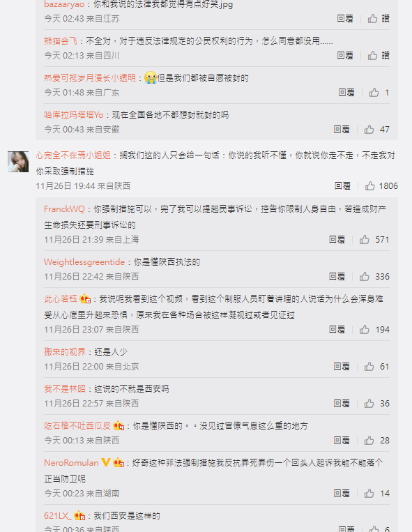The image size is (412, 532).
Task: Like FranckWQ's reply with 571 likes
Action: click(365, 240)
